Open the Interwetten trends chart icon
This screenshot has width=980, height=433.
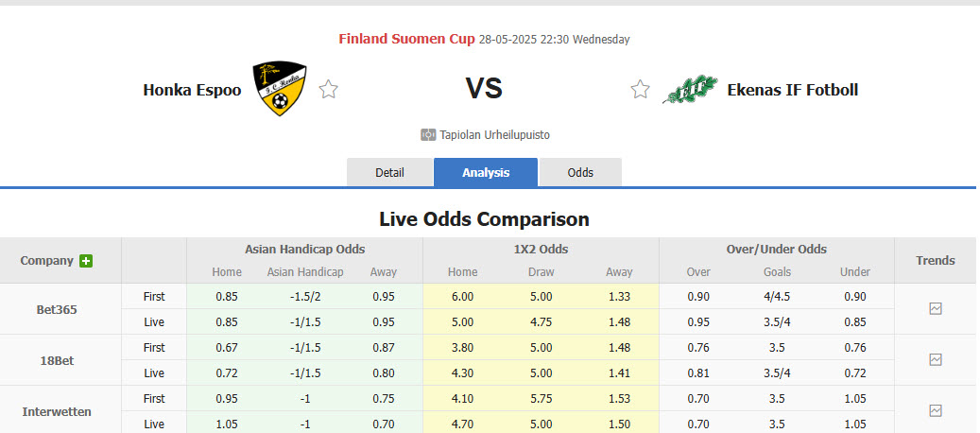point(936,410)
